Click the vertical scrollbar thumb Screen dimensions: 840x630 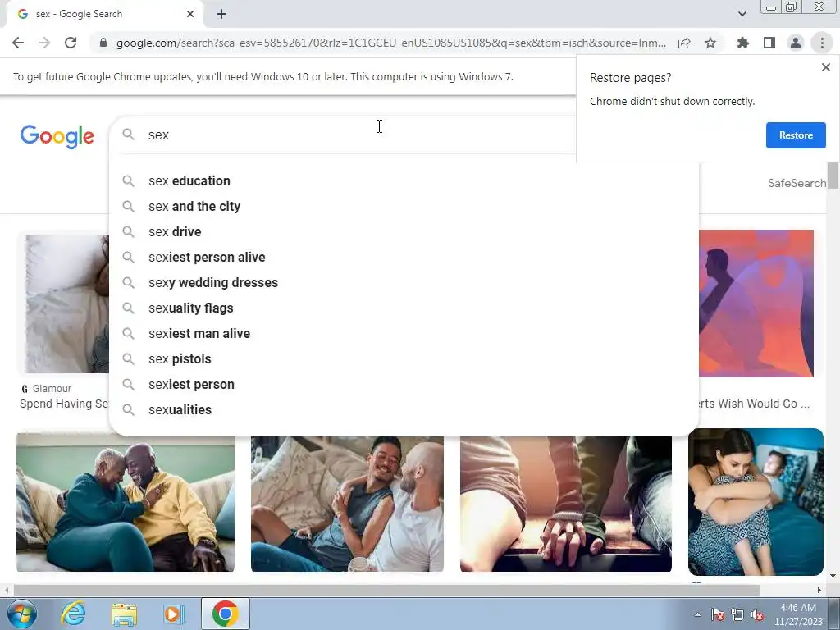pos(833,175)
